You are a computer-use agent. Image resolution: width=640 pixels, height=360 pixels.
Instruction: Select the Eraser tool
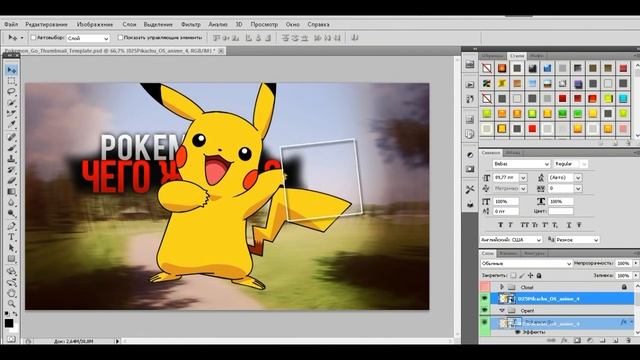click(11, 180)
